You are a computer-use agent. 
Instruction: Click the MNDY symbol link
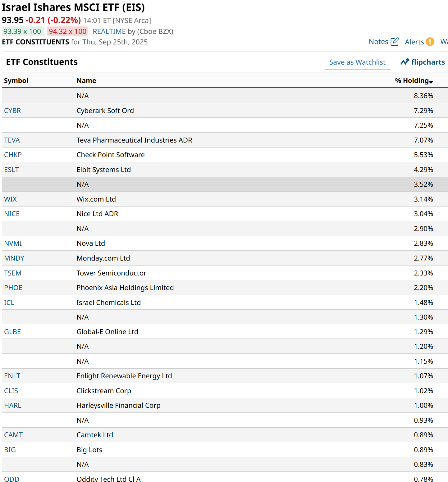[14, 258]
